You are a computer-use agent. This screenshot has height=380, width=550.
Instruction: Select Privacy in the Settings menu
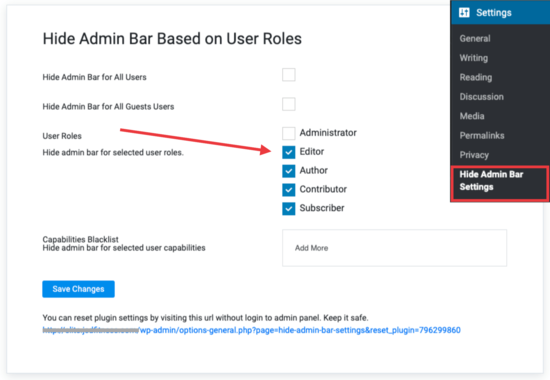tap(474, 155)
